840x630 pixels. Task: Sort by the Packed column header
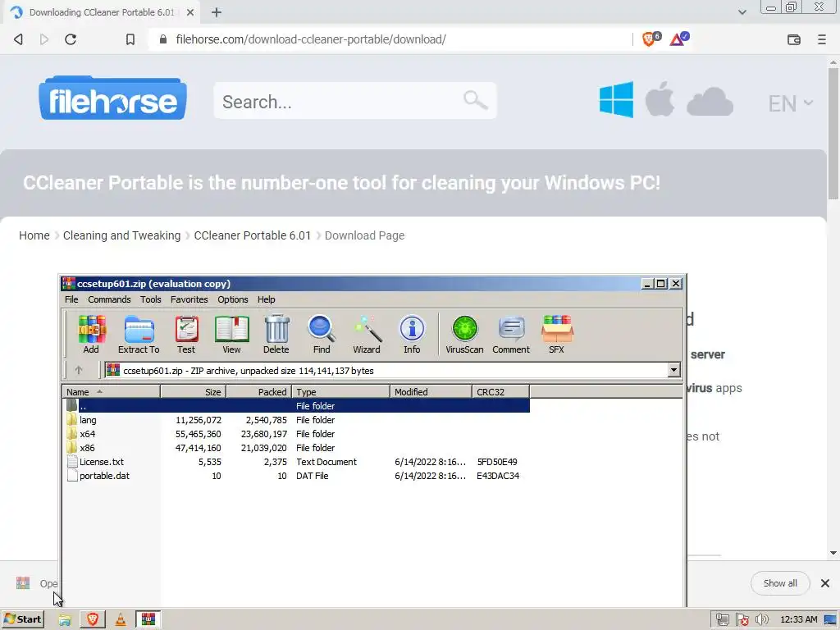pos(258,392)
